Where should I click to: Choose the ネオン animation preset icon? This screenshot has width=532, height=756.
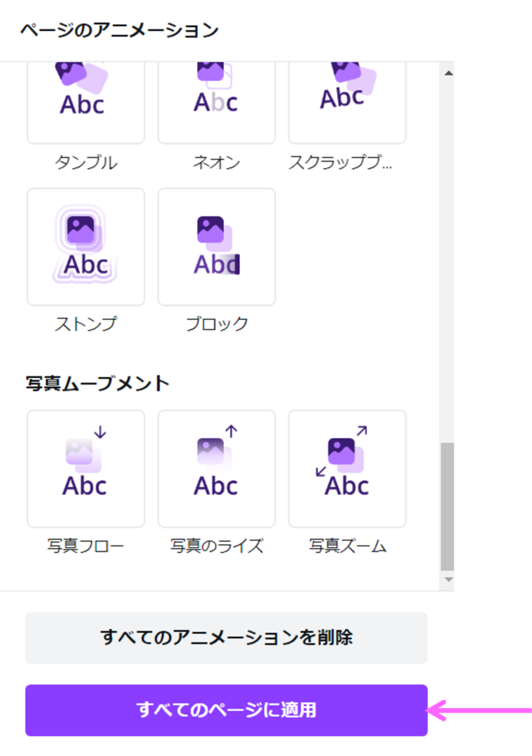pyautogui.click(x=216, y=102)
